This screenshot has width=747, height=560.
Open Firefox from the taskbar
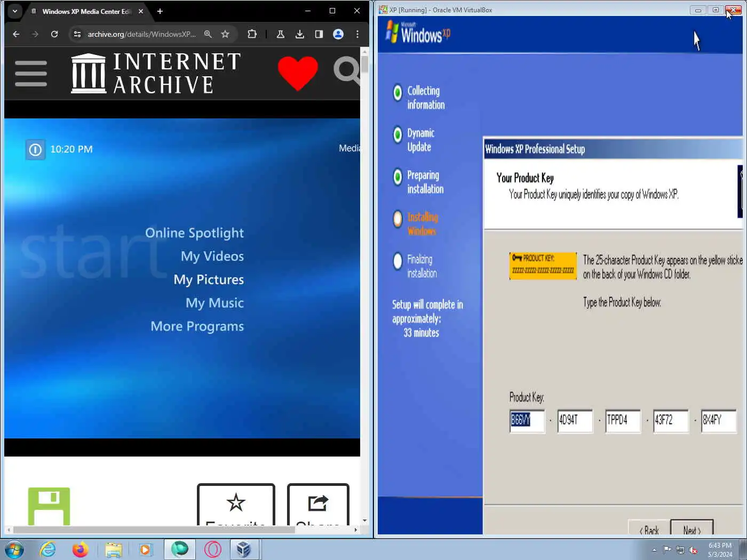click(x=81, y=549)
